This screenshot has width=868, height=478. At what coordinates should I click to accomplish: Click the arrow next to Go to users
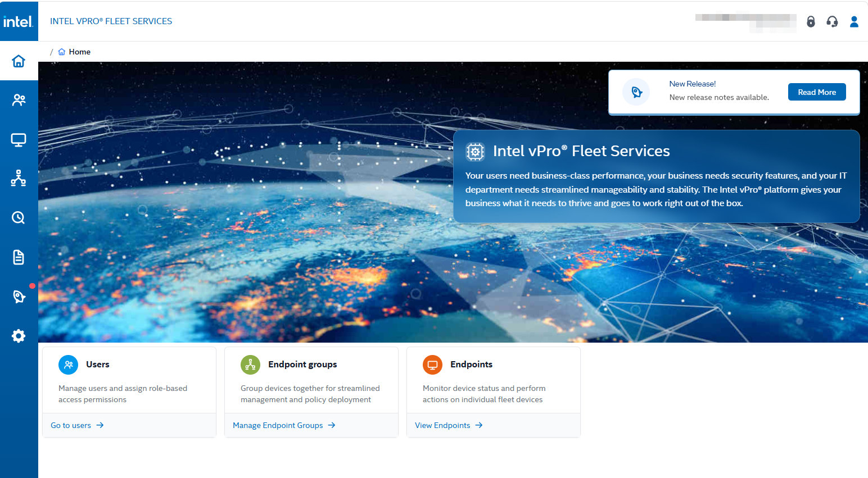click(x=100, y=425)
